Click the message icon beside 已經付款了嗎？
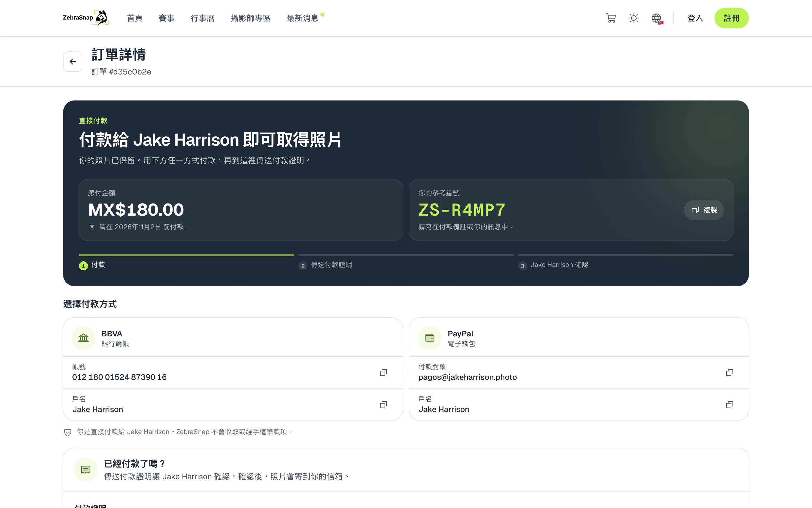Image resolution: width=812 pixels, height=508 pixels. (x=86, y=470)
